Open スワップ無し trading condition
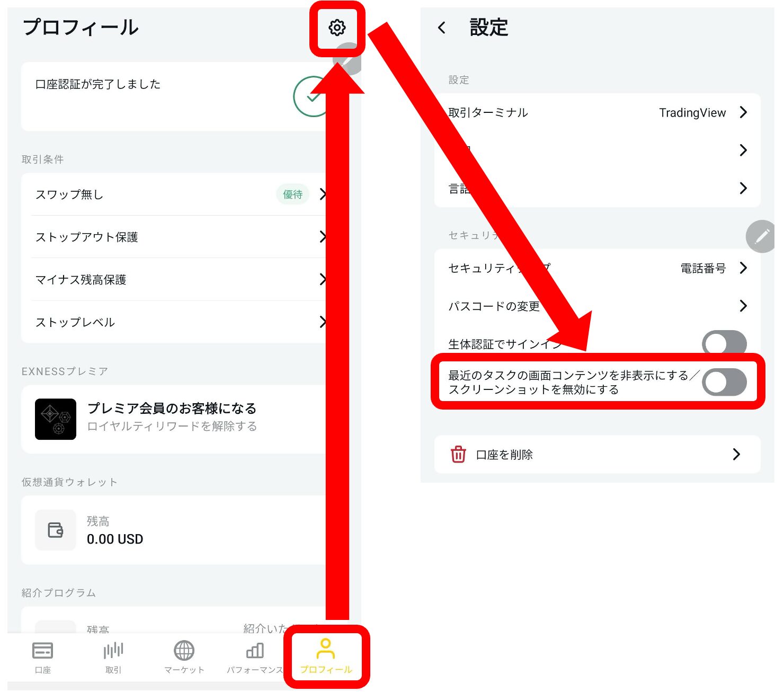Screen dimensions: 784x692 (175, 194)
